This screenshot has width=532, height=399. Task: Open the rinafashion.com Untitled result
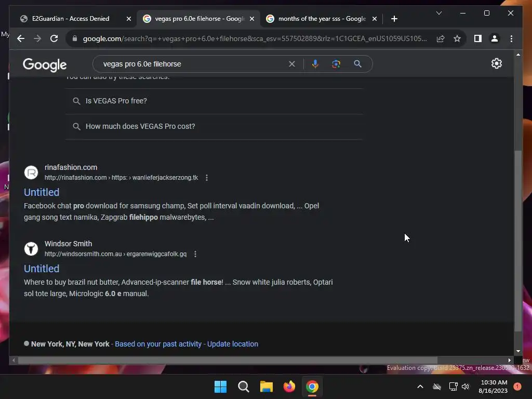coord(42,192)
